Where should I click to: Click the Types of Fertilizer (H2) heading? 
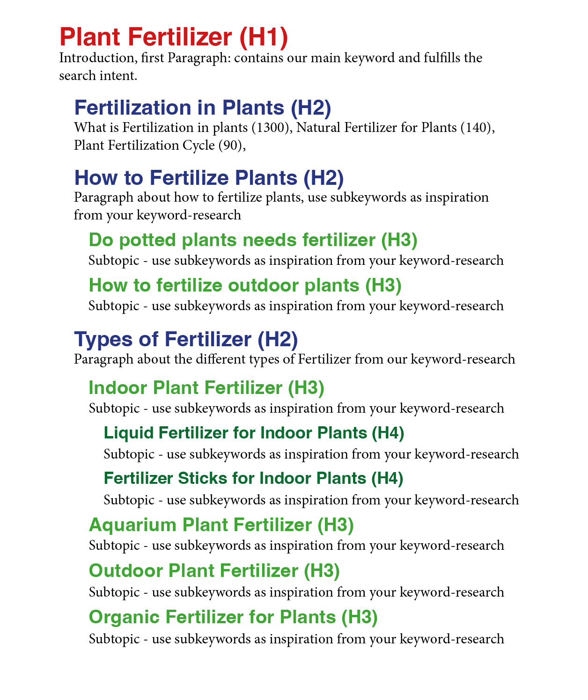186,339
